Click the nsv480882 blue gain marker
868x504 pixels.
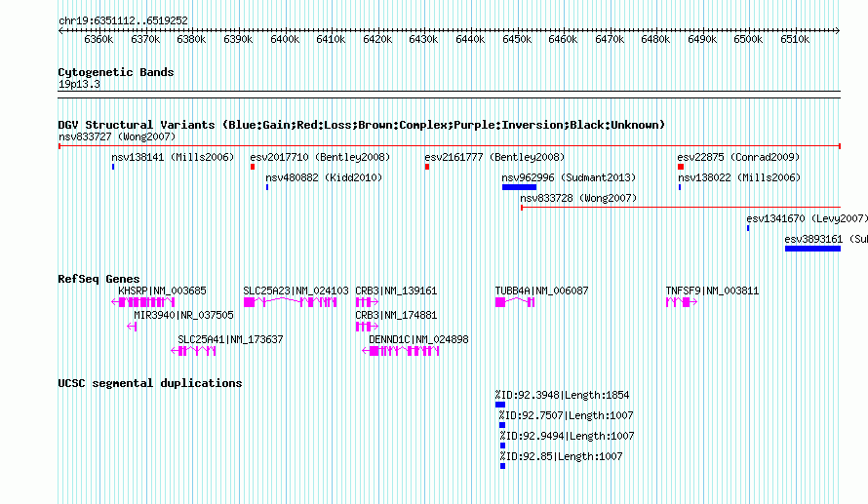(x=267, y=187)
